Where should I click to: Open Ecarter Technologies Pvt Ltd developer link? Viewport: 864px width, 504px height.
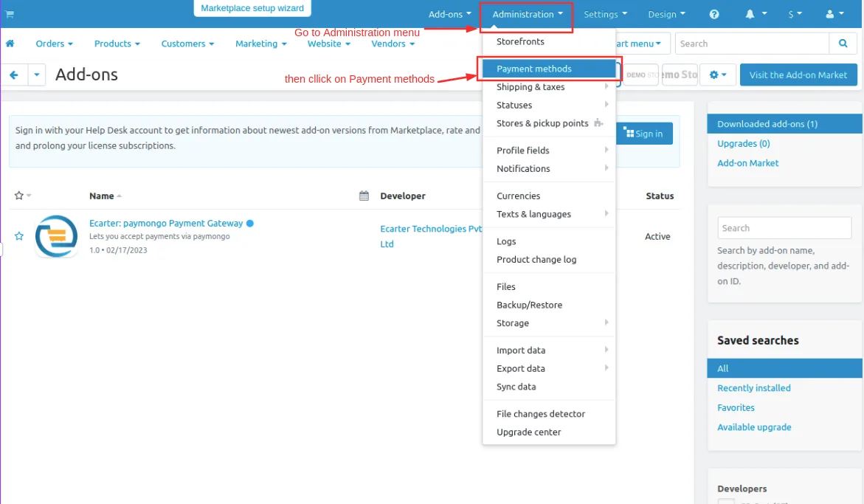[x=431, y=236]
